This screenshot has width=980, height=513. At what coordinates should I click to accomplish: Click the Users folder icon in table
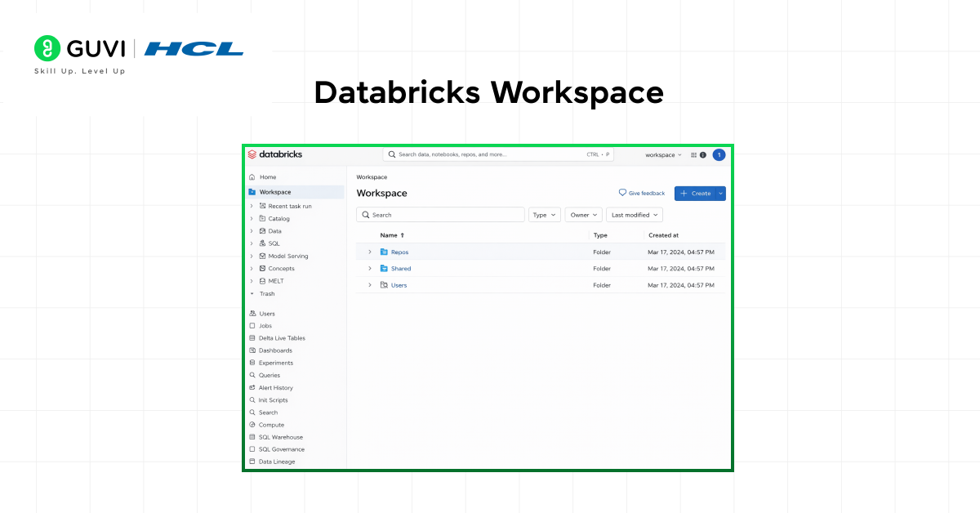[384, 285]
